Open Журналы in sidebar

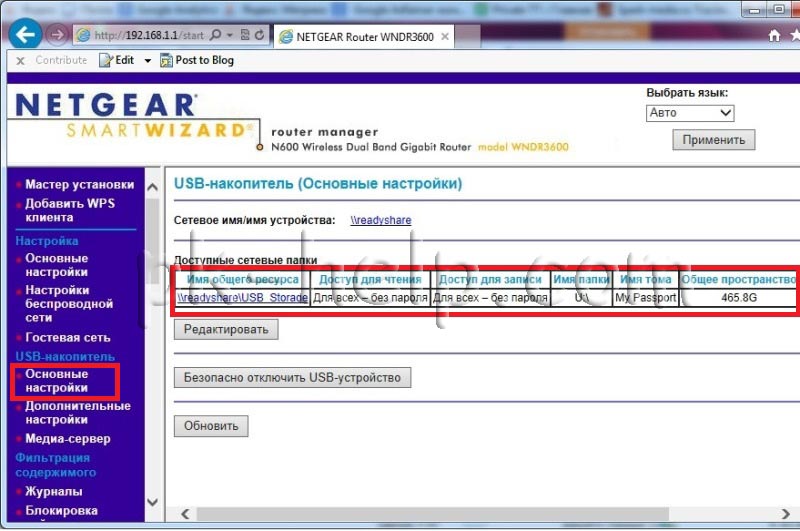tap(54, 491)
